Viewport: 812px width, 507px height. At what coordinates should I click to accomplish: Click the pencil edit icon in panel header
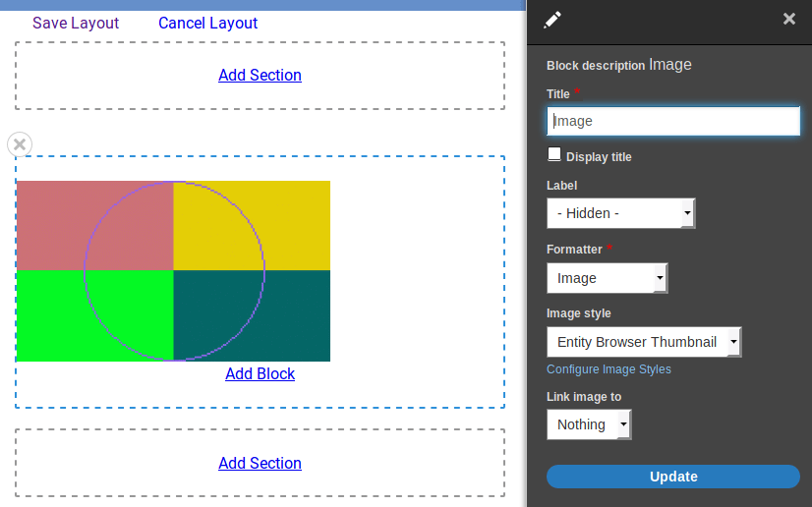(552, 19)
